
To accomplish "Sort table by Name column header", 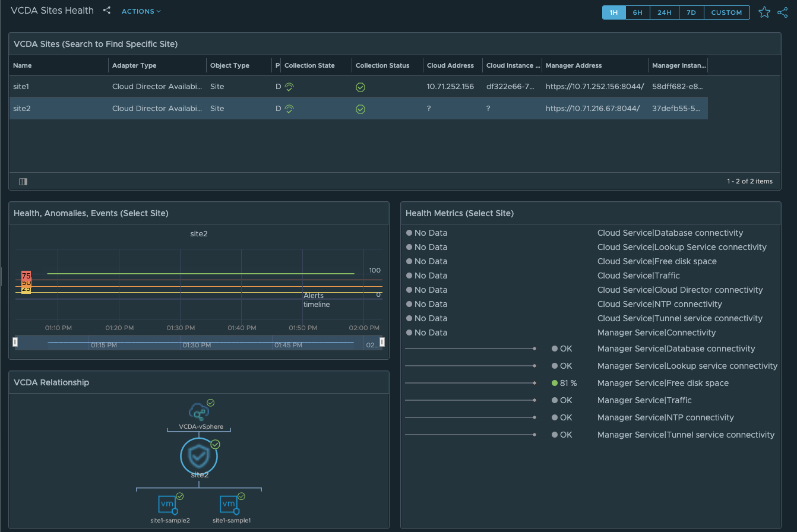I will (x=23, y=65).
